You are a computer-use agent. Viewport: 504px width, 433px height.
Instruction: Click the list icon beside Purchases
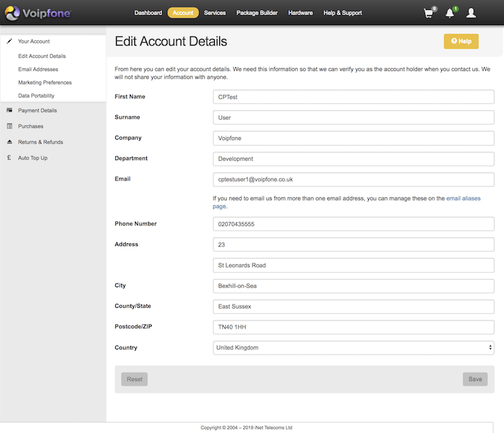point(9,126)
